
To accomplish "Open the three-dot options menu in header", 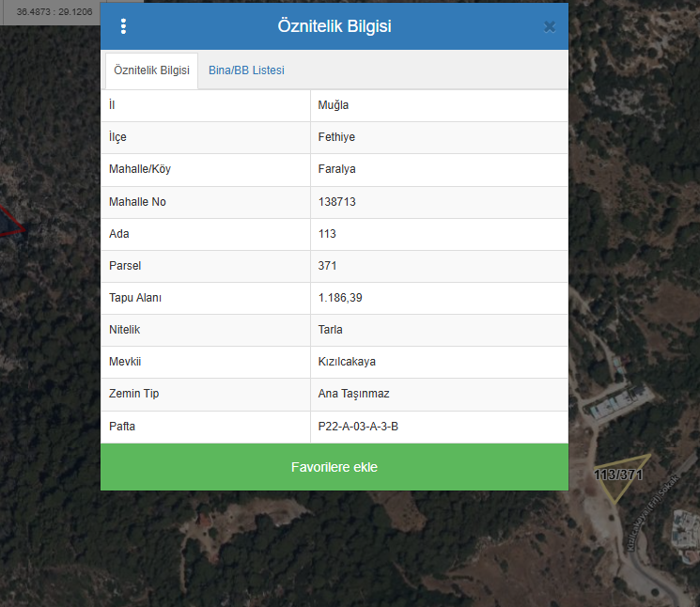I will [123, 26].
